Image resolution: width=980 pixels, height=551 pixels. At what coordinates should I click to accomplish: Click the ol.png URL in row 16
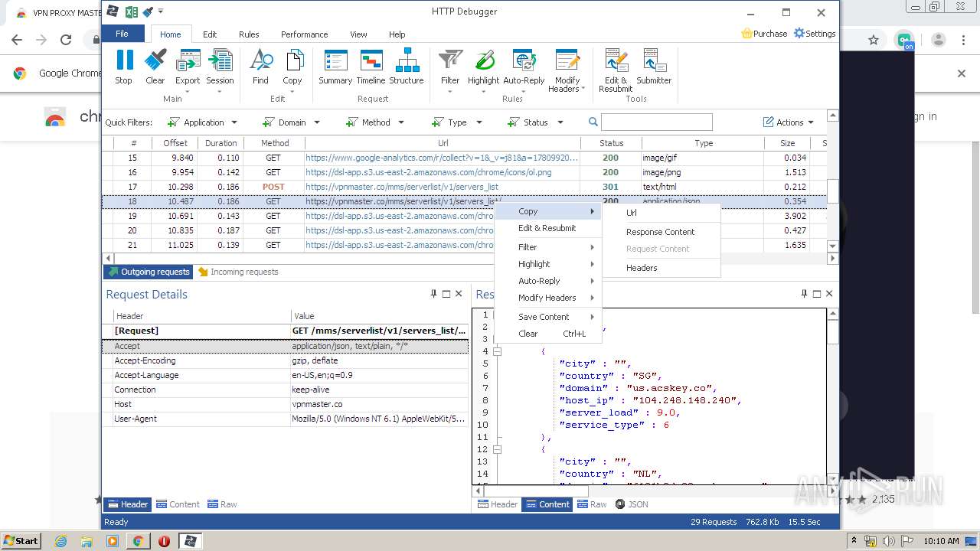click(428, 172)
